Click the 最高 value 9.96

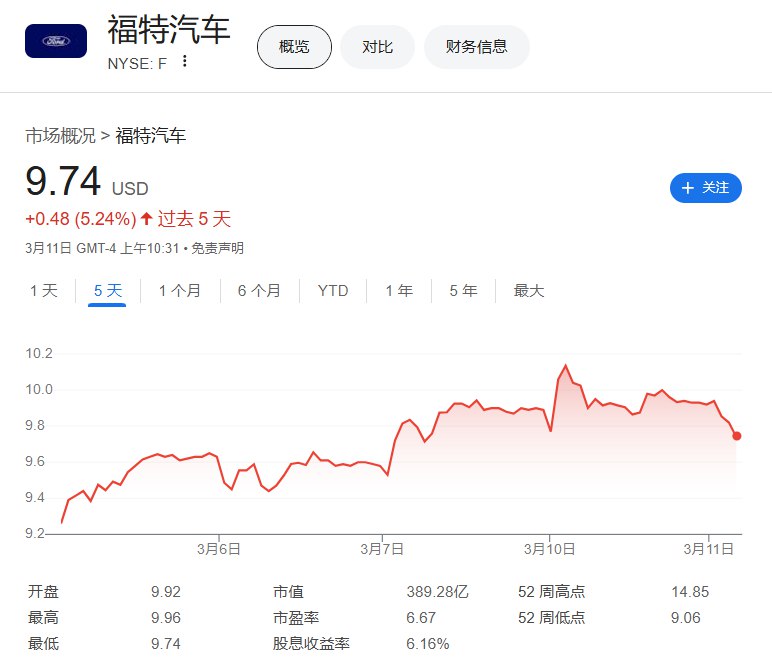(166, 618)
